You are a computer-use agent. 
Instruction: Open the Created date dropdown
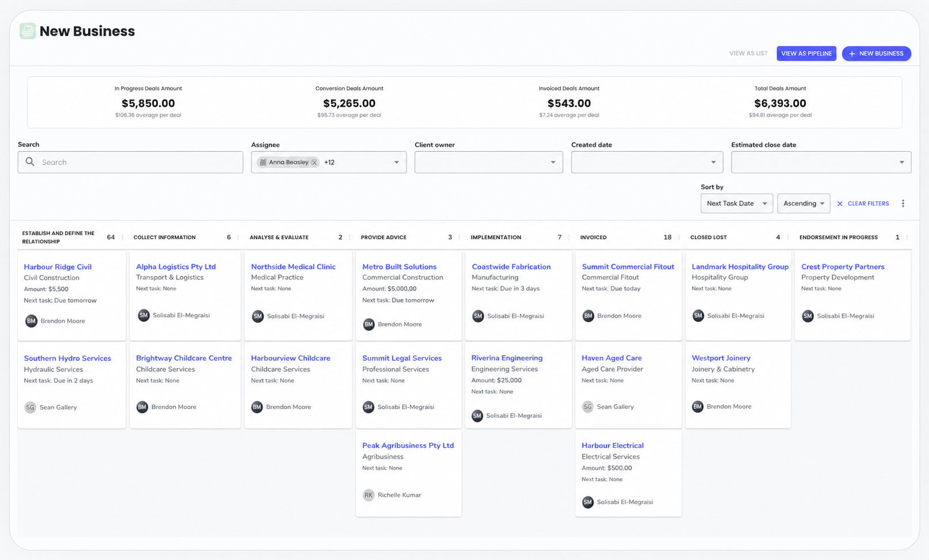(x=647, y=163)
